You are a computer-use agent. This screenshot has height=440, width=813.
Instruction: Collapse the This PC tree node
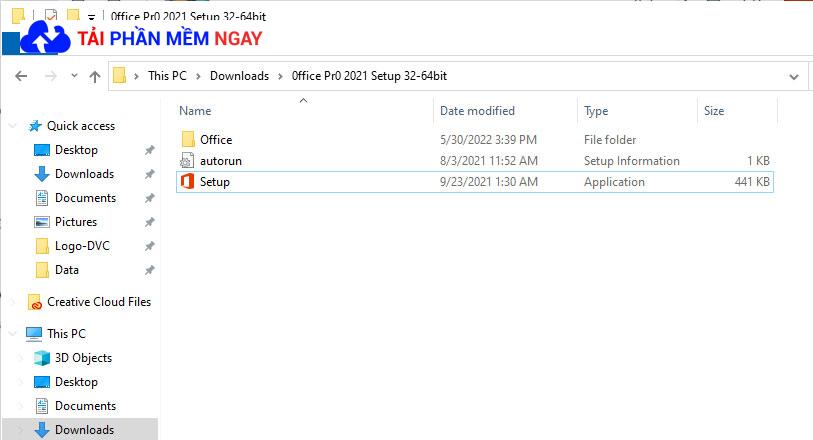point(12,334)
